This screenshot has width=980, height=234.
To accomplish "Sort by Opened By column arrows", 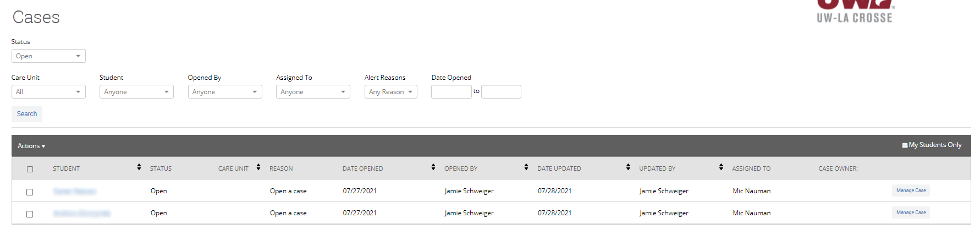I will click(526, 167).
